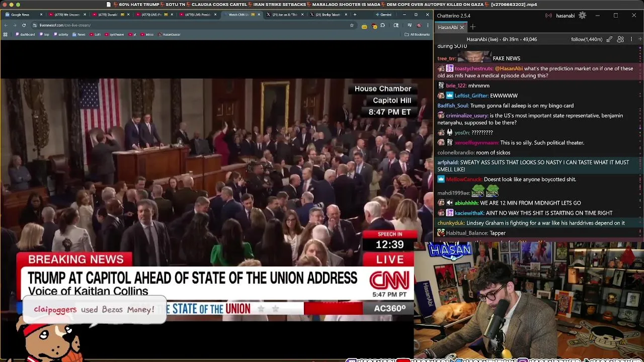
Task: Click username colonelbrandio in chat
Action: click(x=455, y=153)
